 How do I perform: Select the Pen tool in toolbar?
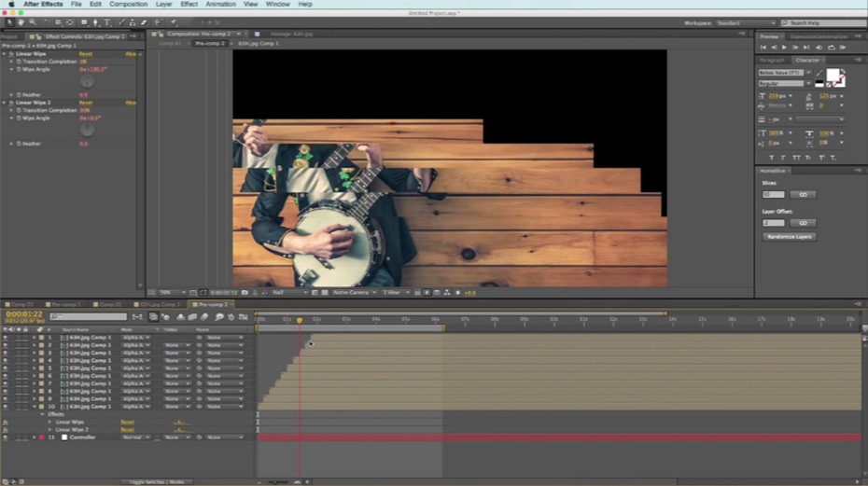95,21
